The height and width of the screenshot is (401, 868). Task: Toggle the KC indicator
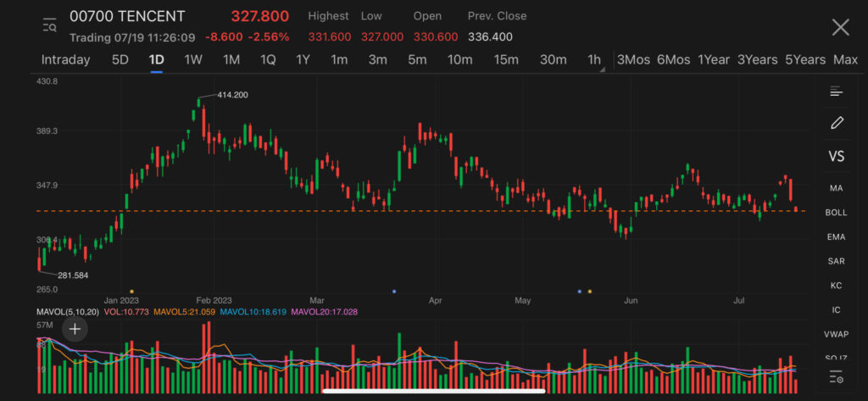pos(837,285)
